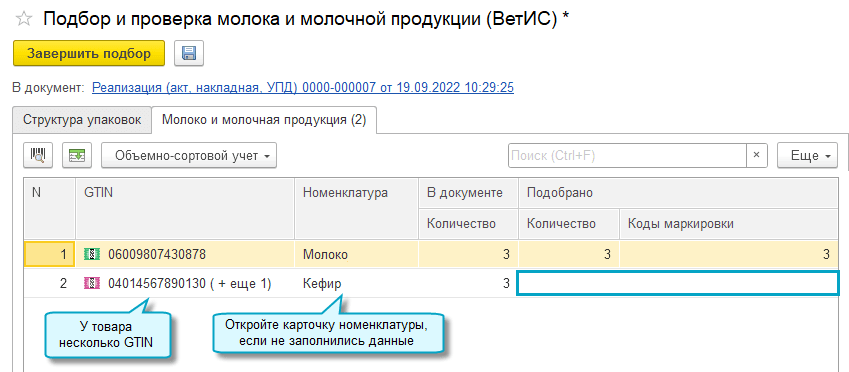This screenshot has width=849, height=372.
Task: Open the Реализация 0000-000007 document link
Action: [303, 87]
